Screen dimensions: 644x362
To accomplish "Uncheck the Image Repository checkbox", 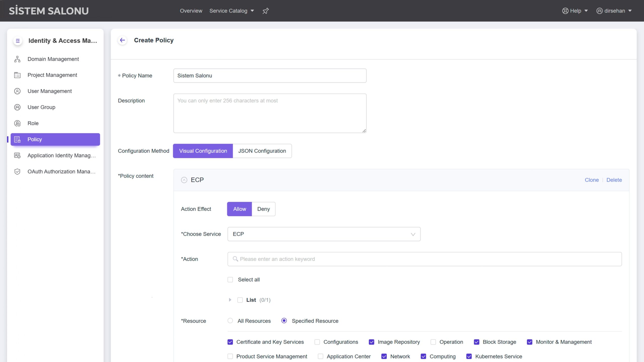I will pos(371,342).
